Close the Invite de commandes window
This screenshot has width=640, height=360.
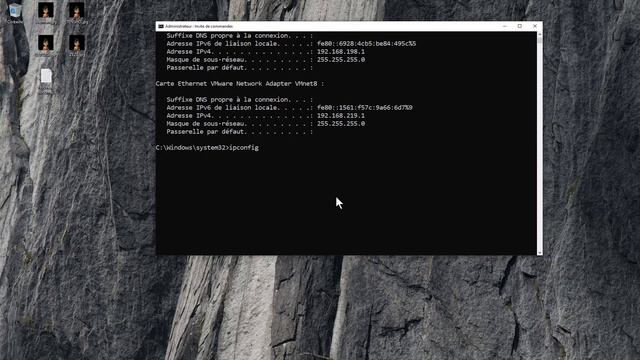[x=535, y=26]
